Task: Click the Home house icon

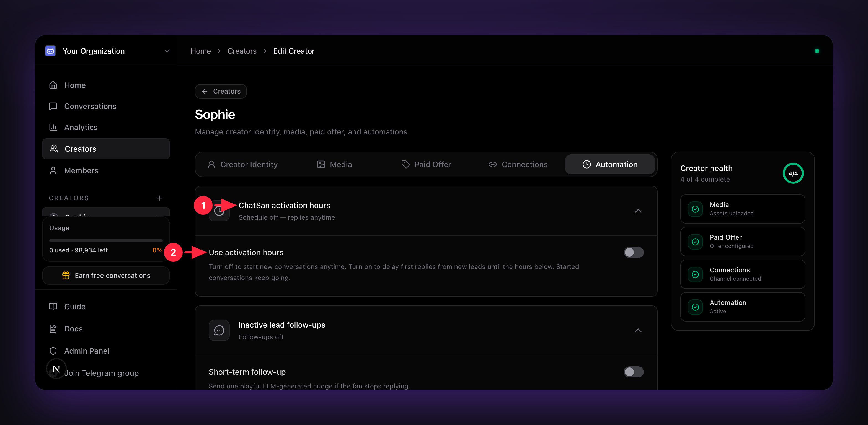Action: click(x=53, y=85)
